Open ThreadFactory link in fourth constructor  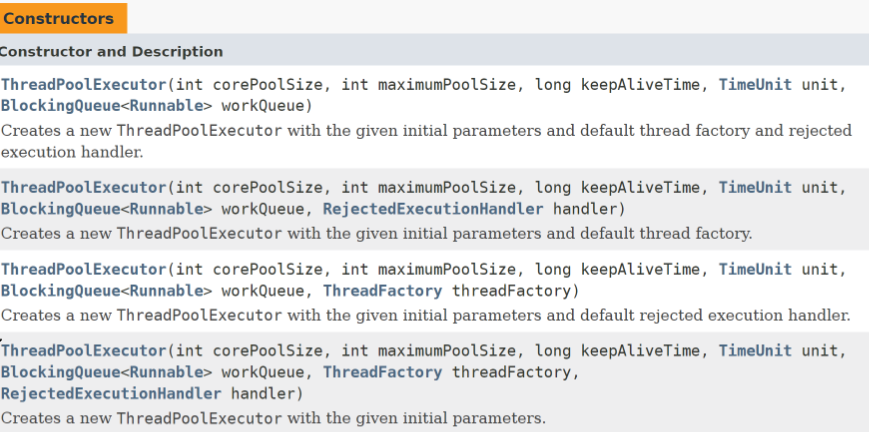[x=382, y=372]
